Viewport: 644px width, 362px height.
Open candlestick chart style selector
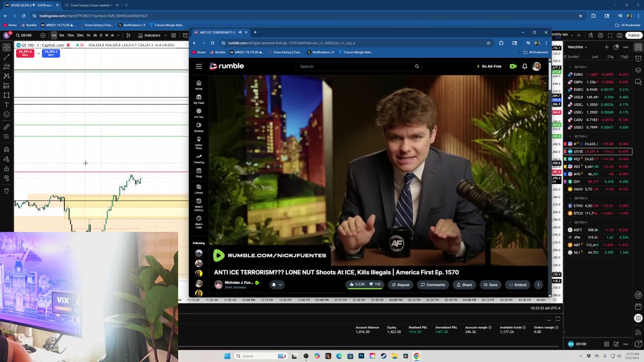(128, 35)
